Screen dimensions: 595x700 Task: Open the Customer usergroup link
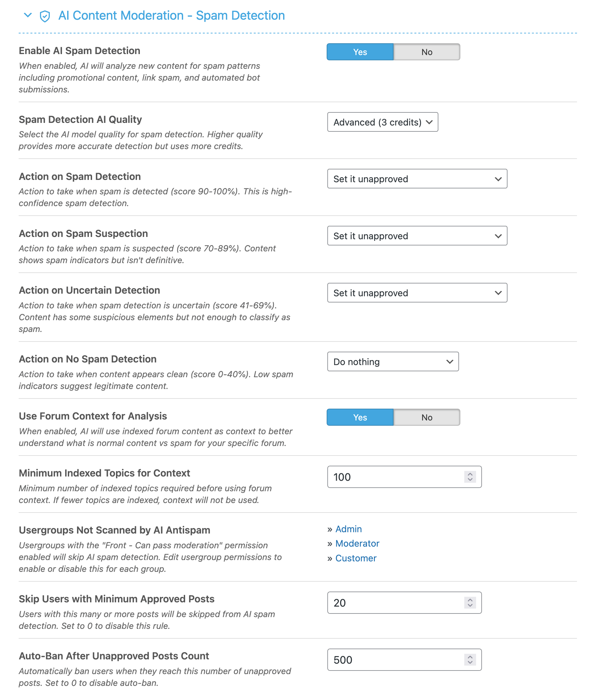(355, 558)
